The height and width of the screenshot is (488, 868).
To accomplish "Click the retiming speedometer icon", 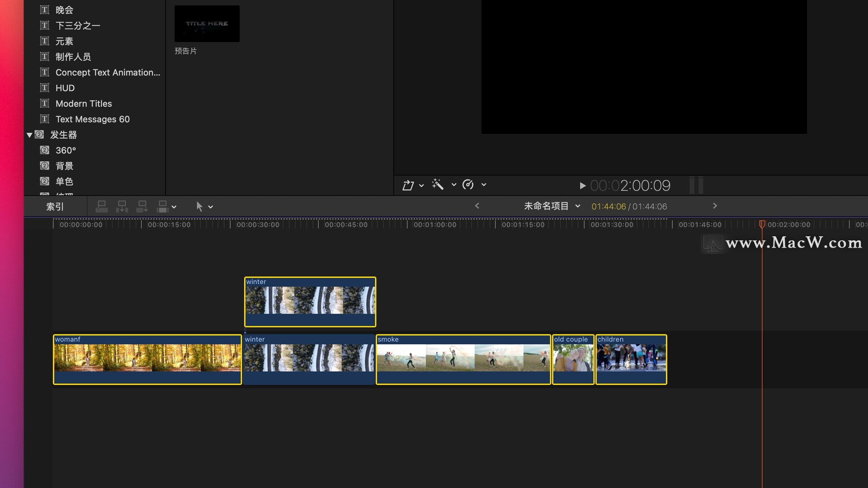I will [x=468, y=184].
